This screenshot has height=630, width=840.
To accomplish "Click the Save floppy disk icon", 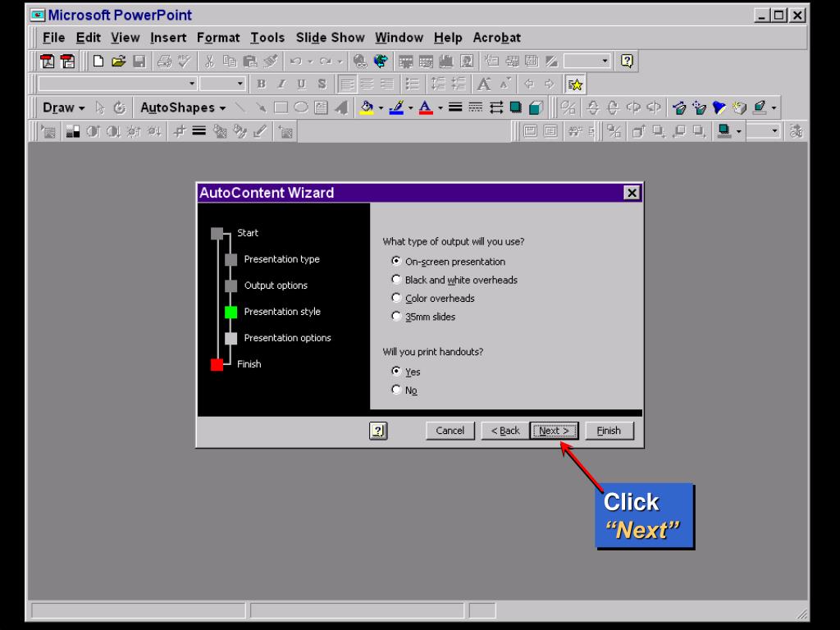I will point(139,61).
